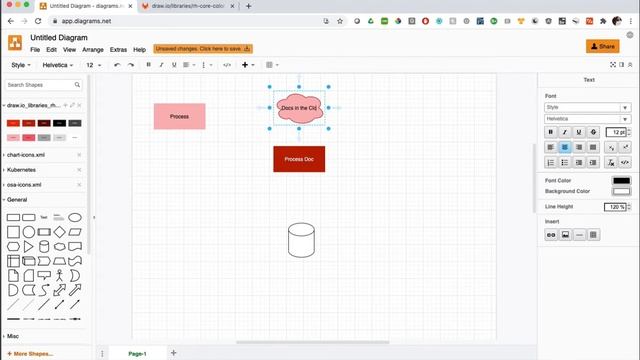Viewport: 640px width, 360px height.
Task: Pick the circle shape in General palette
Action: (29, 232)
